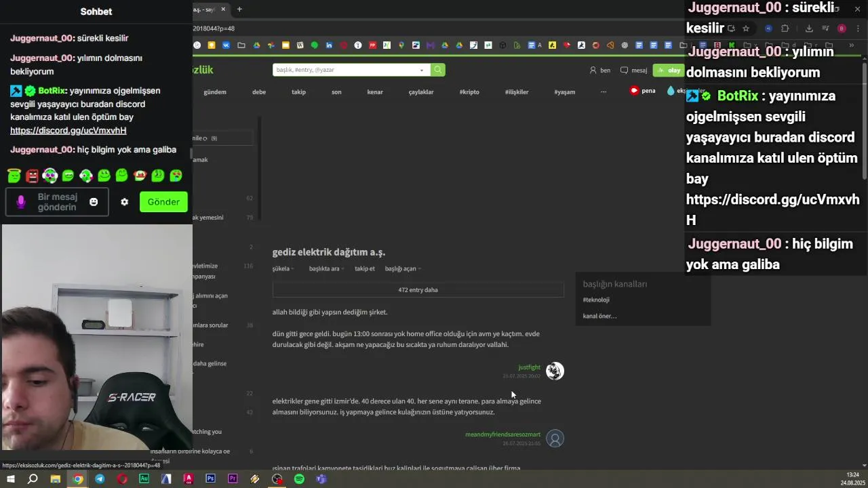868x488 pixels.
Task: Open the Chrome extensions puzzle icon
Action: (785, 28)
